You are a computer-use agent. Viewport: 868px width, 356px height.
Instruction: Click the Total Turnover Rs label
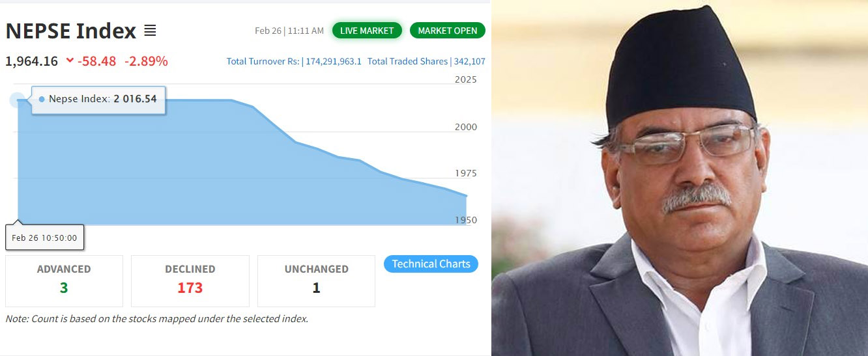pyautogui.click(x=263, y=61)
